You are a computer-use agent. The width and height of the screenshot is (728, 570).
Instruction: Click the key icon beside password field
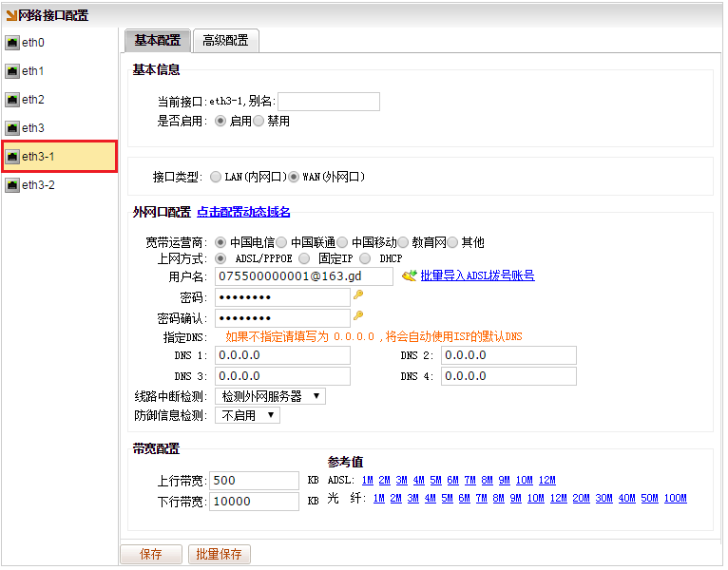pos(358,295)
